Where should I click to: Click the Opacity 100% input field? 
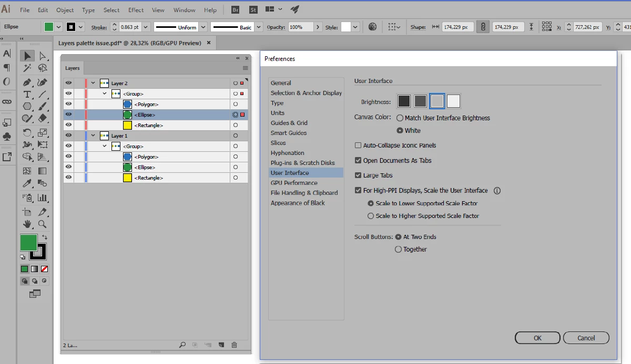301,27
